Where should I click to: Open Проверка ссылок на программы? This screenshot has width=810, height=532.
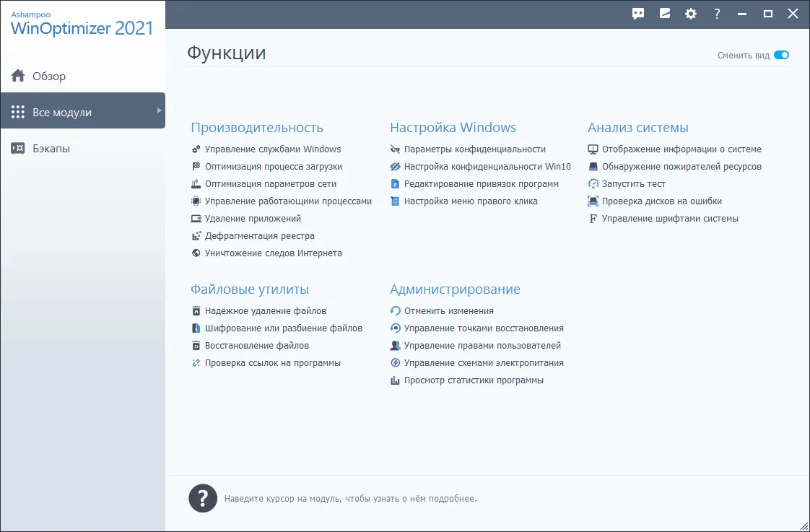coord(273,363)
